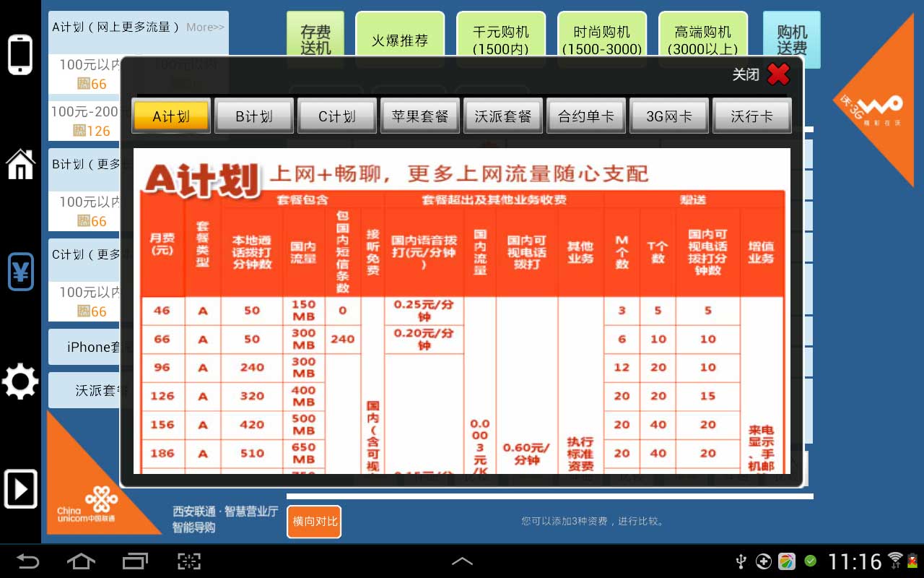Tap the Android recent apps icon
Viewport: 924px width, 578px height.
coord(135,561)
